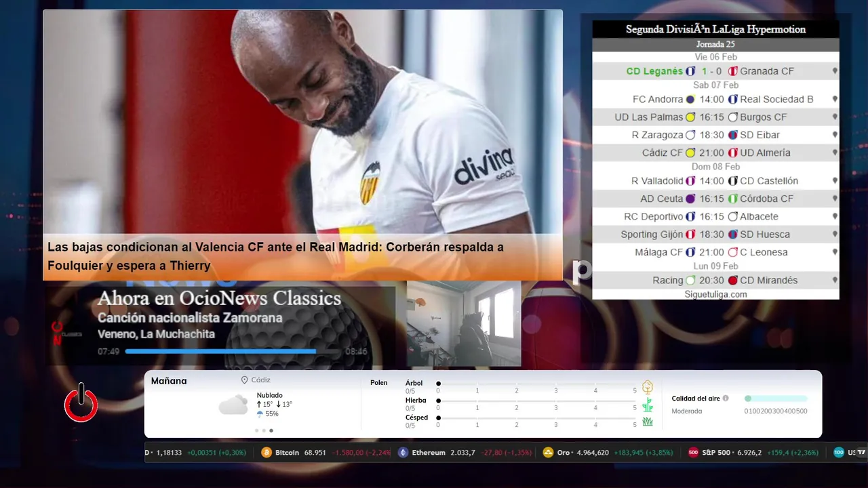Click the Segunda División LaLiga Hypermotion title
868x488 pixels.
715,29
